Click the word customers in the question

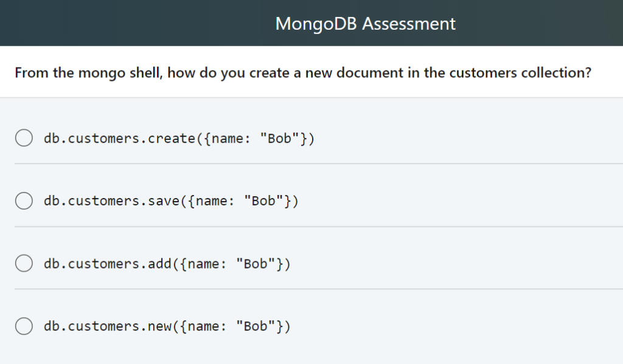[481, 72]
